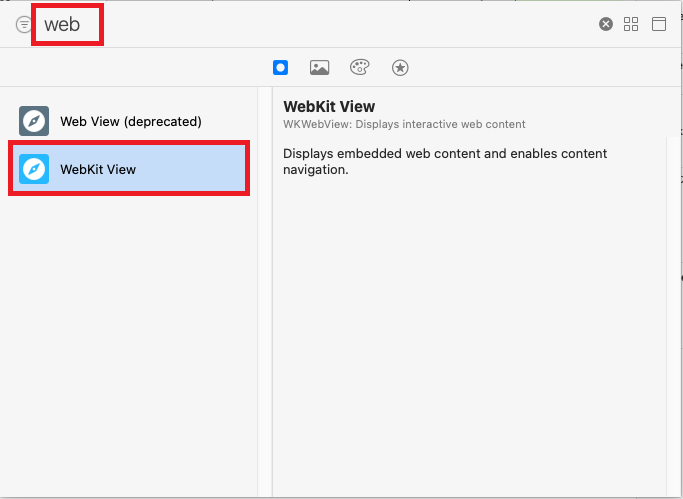The image size is (683, 499).
Task: Click the Web View (deprecated) compass icon
Action: (x=34, y=121)
